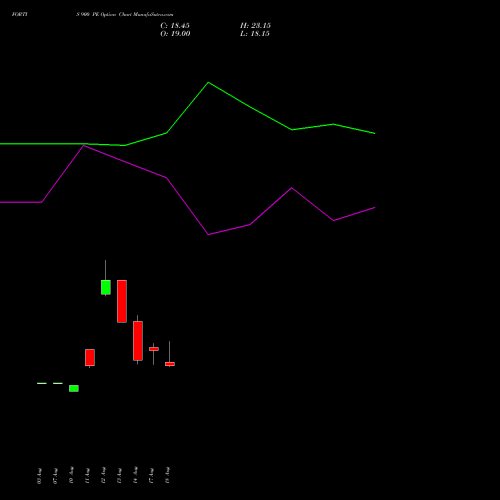Click the flat green dash candle for 07 Aug
Image resolution: width=500 pixels, height=500 pixels.
tap(58, 383)
